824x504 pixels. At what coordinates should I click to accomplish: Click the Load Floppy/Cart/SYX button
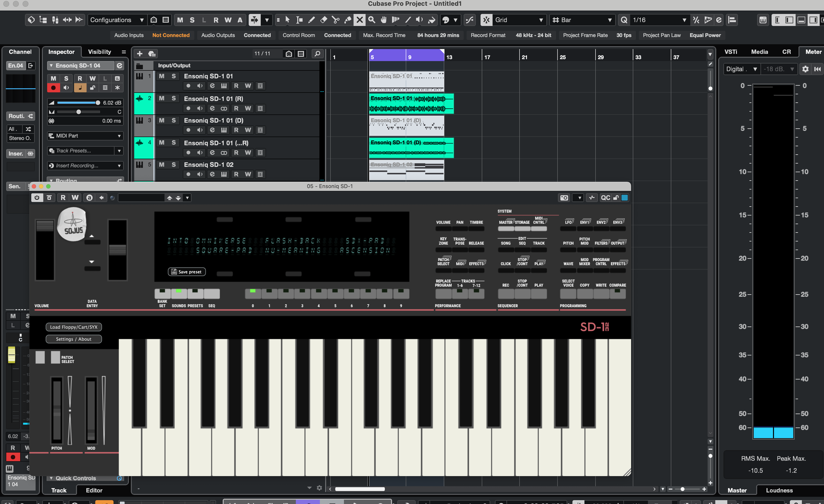(74, 327)
